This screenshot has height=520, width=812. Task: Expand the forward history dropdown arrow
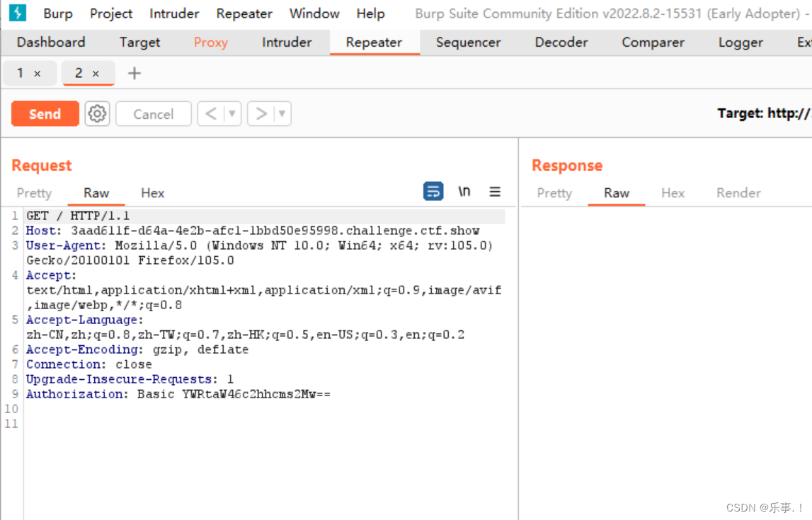click(282, 114)
